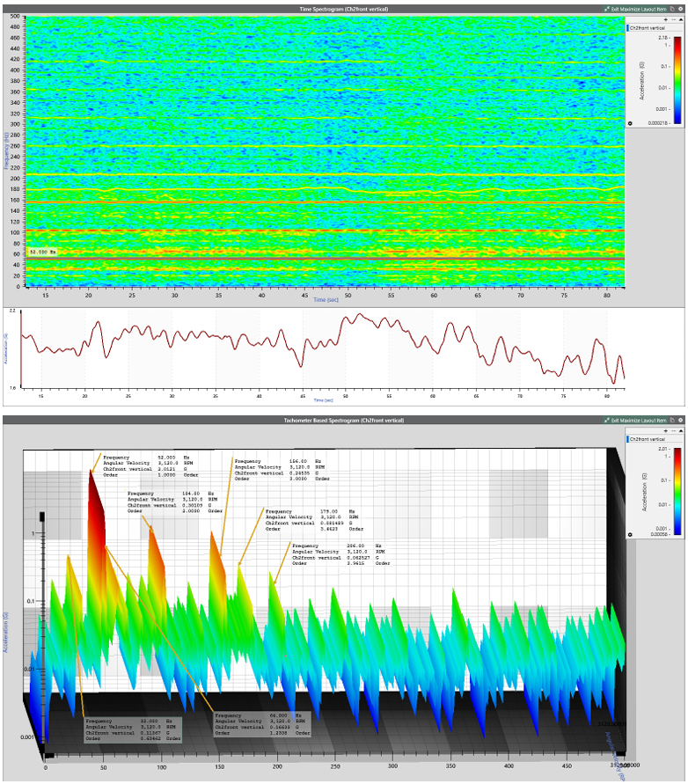This screenshot has width=688, height=784.
Task: Click the Time Spectrogram acceleration color scale bar
Action: 677,80
